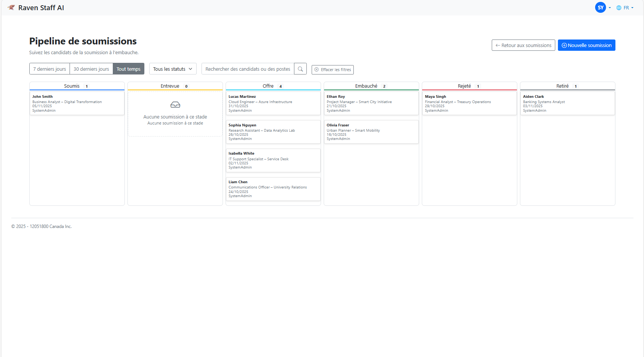The image size is (644, 357).
Task: Open Aiden Clark's withdrawn card
Action: point(568,103)
